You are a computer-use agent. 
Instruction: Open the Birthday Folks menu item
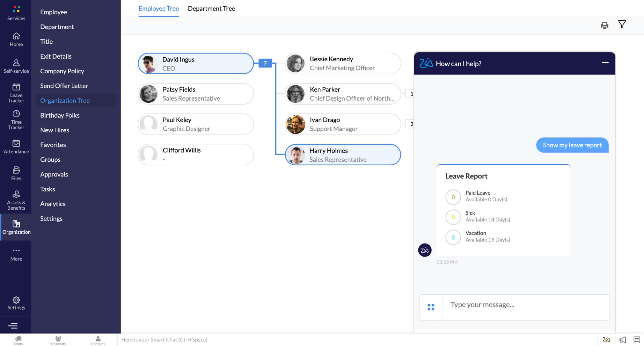(60, 115)
